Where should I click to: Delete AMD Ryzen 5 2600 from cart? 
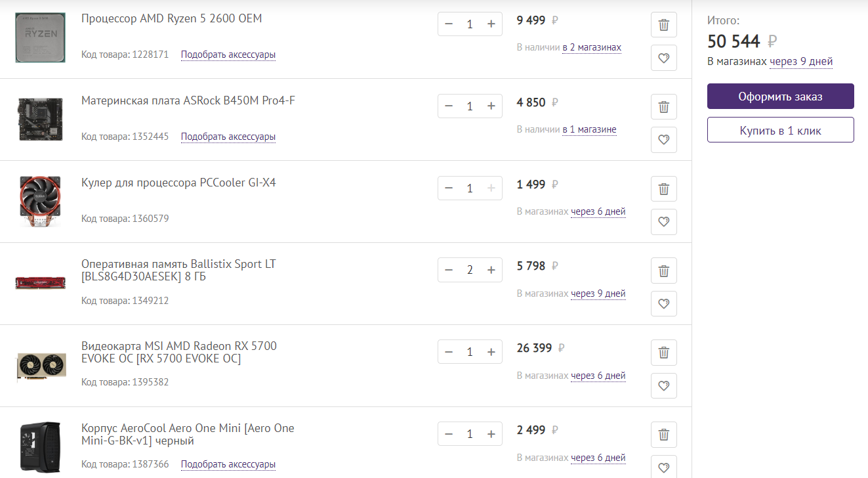663,25
